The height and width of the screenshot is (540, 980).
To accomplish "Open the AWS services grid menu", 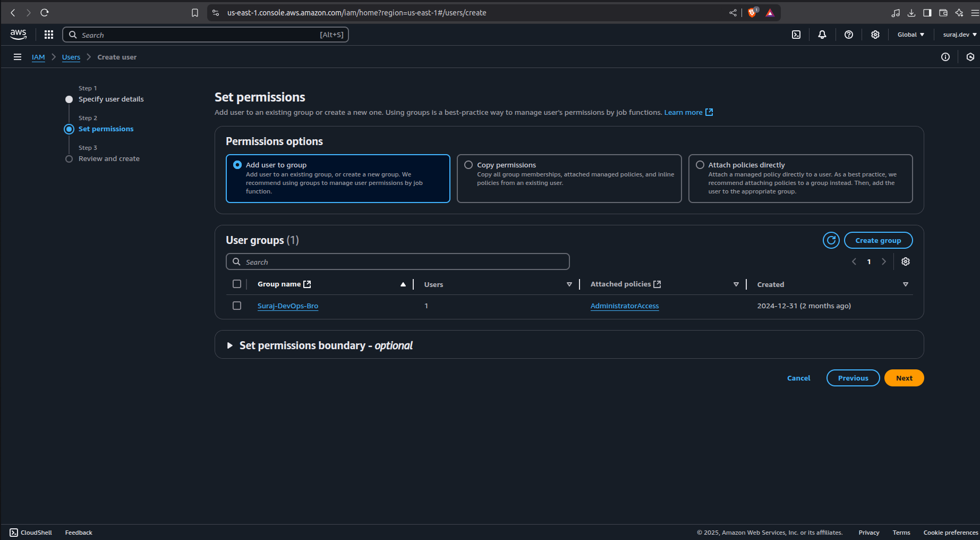I will [49, 35].
